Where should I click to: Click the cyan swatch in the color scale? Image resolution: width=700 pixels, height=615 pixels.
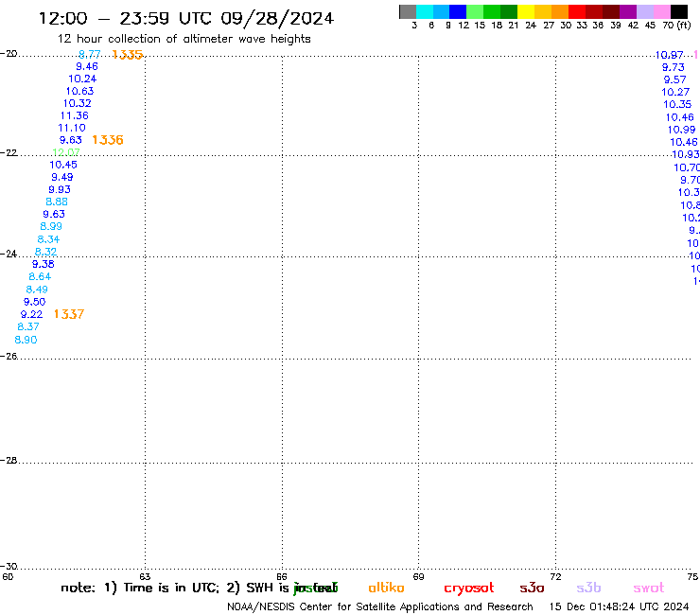[425, 11]
